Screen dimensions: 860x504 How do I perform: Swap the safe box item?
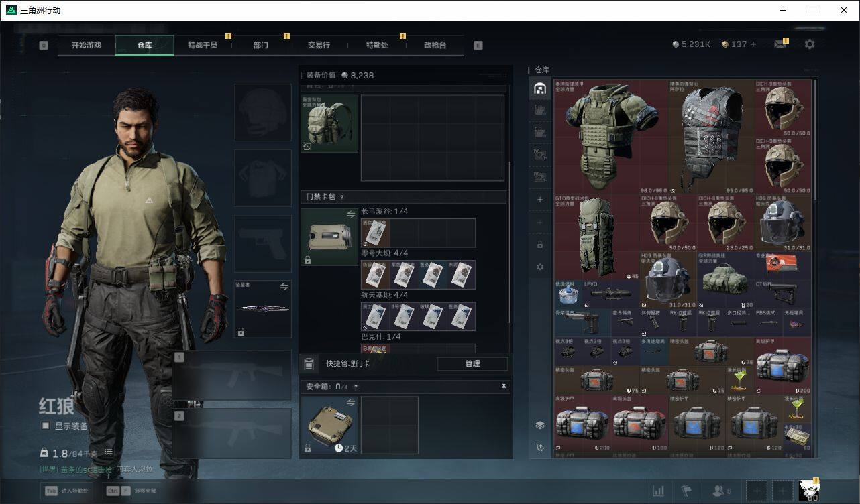click(351, 402)
